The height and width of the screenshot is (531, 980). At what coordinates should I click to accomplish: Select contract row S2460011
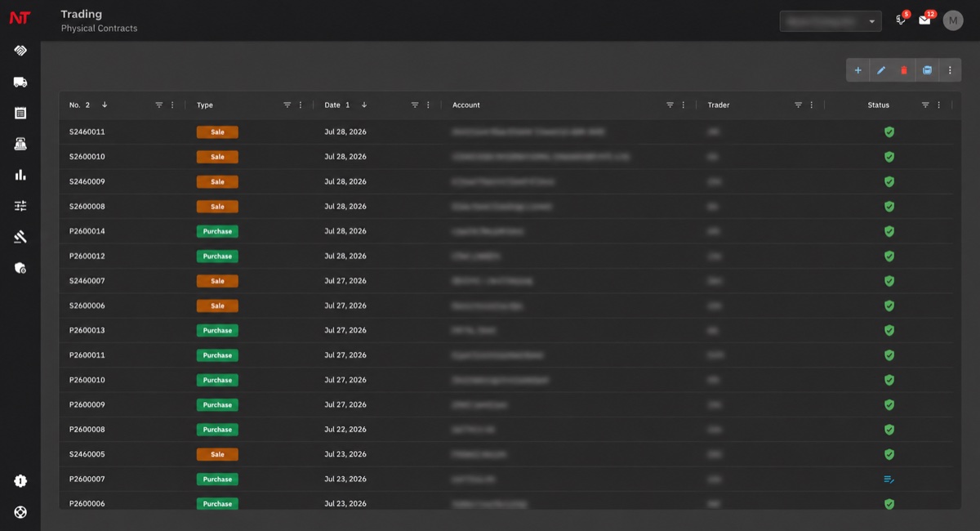506,132
